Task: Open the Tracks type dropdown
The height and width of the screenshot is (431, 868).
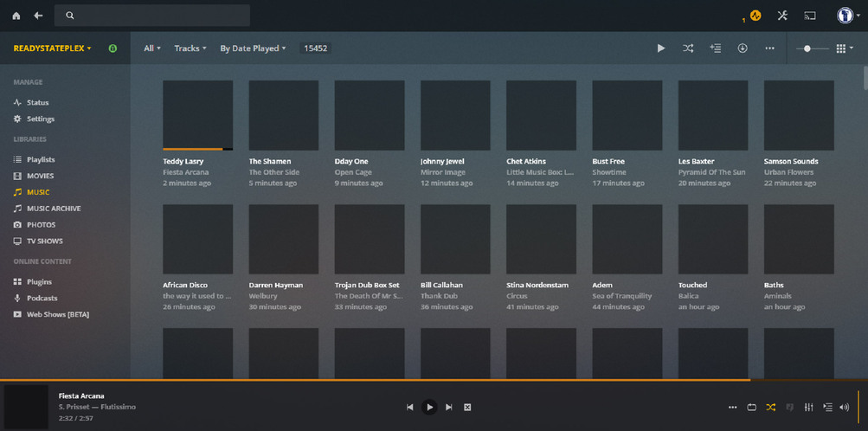Action: tap(190, 48)
